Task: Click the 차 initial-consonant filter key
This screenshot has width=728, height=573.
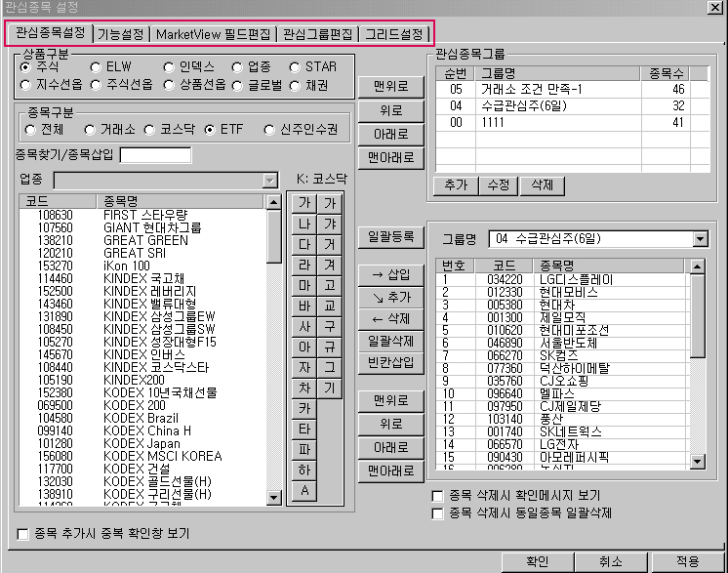Action: 304,388
